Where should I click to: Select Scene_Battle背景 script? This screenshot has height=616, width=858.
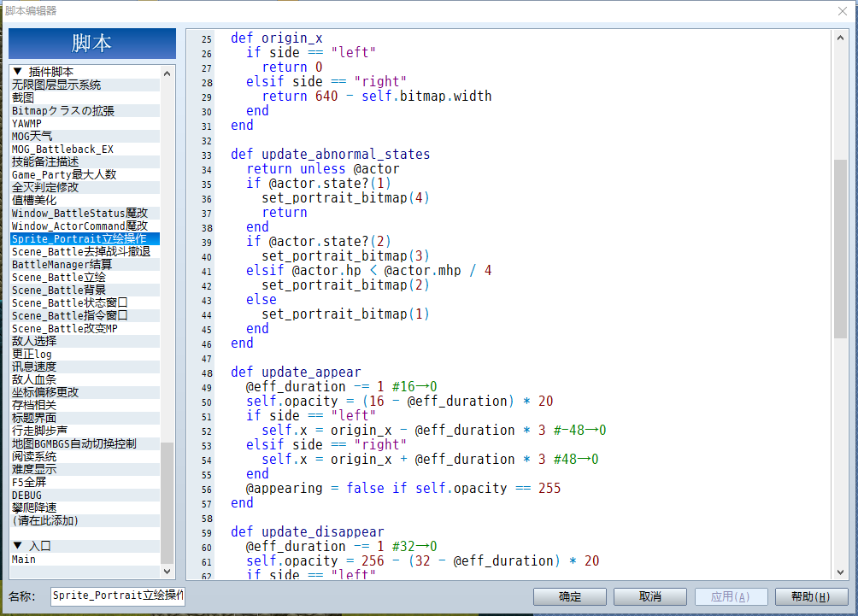coord(85,290)
